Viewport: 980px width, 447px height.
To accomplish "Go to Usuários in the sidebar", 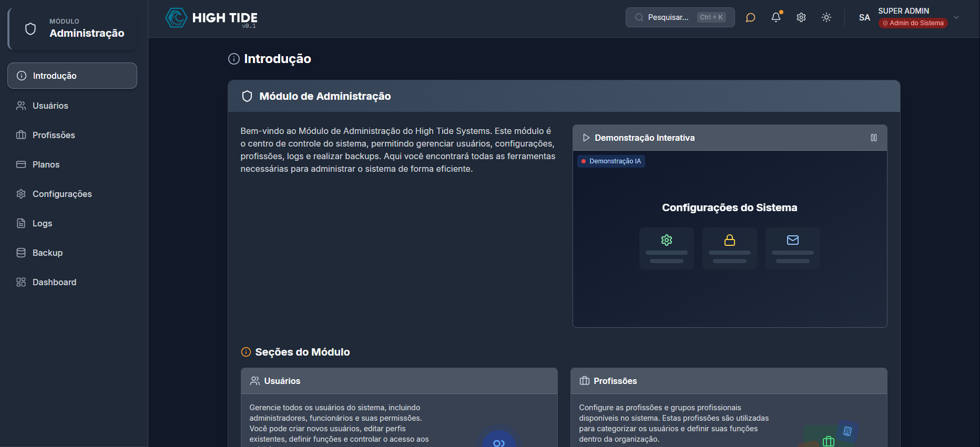I will (x=73, y=106).
